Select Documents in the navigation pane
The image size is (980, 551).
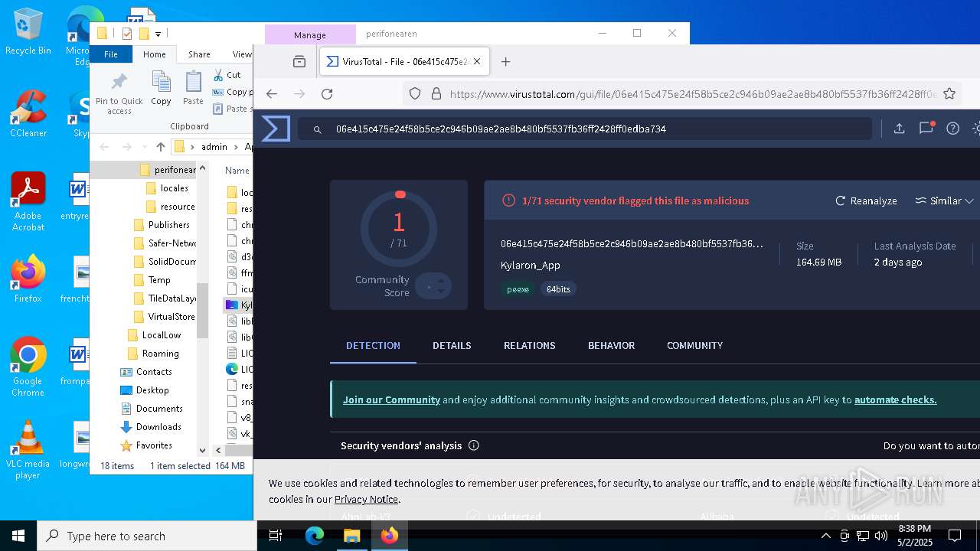click(x=159, y=409)
